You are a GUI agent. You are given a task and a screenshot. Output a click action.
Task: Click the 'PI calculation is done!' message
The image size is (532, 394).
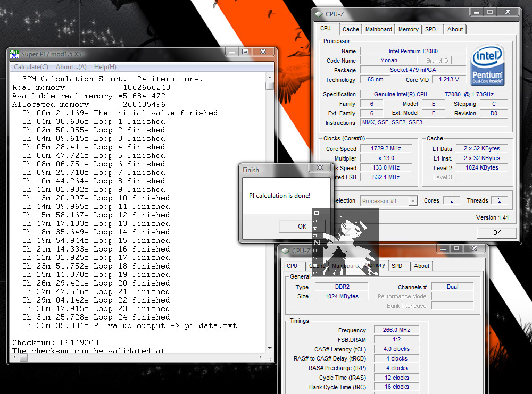coord(280,196)
